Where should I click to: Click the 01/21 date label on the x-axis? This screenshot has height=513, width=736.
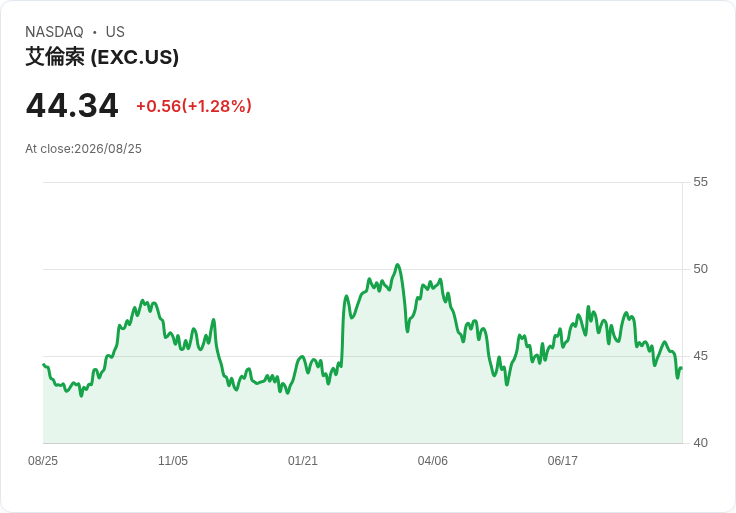click(x=303, y=461)
